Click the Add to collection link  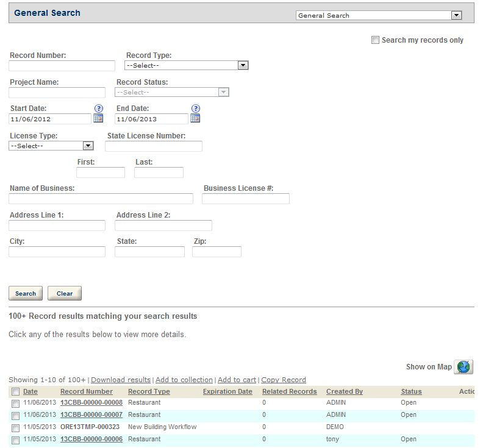click(x=184, y=380)
